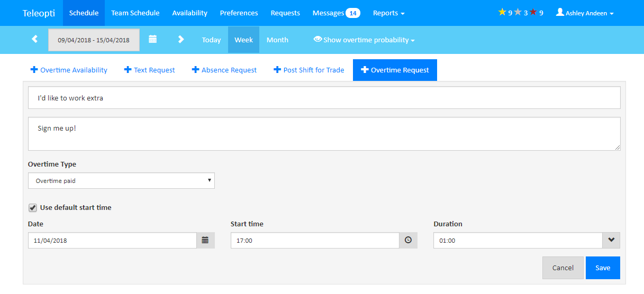Expand the Overtime Type dropdown

[x=121, y=181]
